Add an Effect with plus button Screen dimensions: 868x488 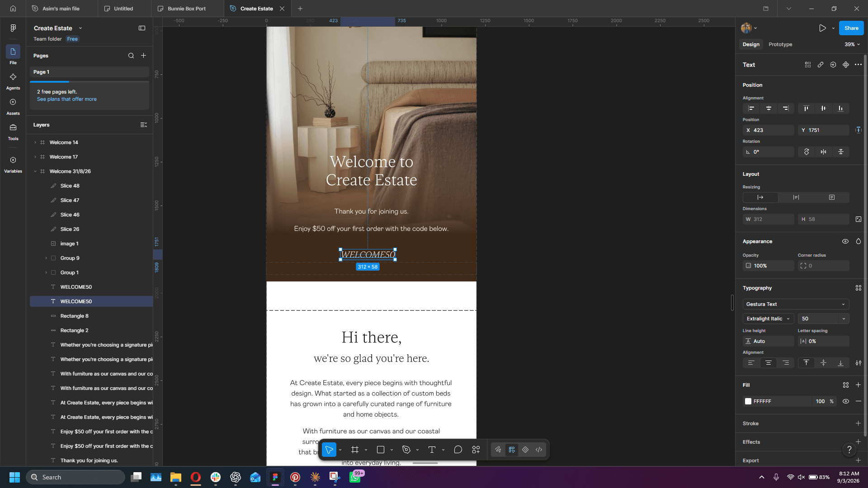coord(858,442)
